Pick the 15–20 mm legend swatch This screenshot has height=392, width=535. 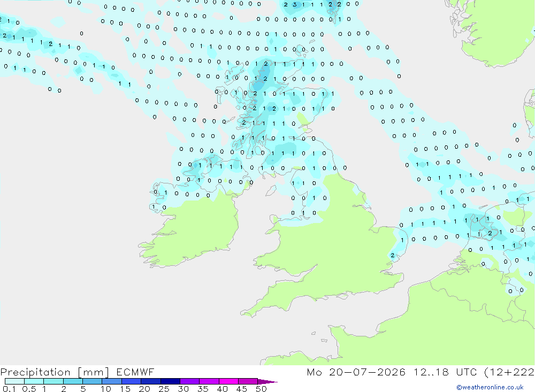coord(132,381)
